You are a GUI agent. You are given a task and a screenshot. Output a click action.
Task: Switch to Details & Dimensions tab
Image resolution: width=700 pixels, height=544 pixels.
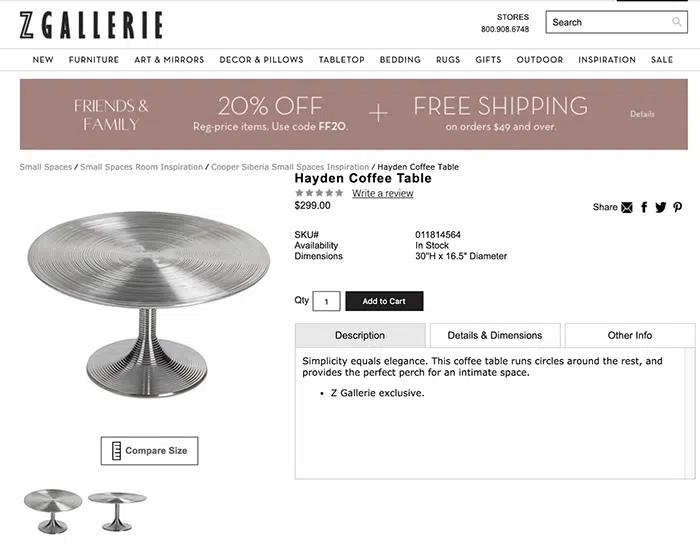(494, 335)
